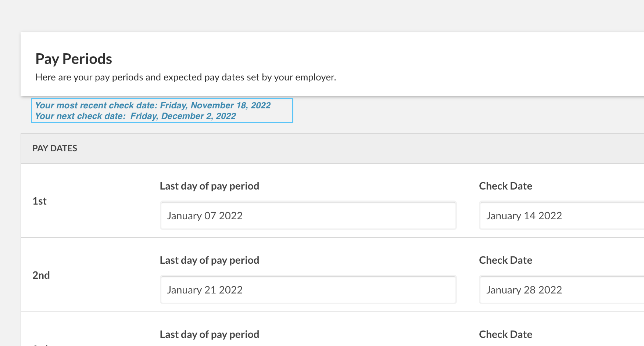The image size is (644, 346).
Task: Click 'Last day of pay period' label in 1st row
Action: [x=210, y=186]
